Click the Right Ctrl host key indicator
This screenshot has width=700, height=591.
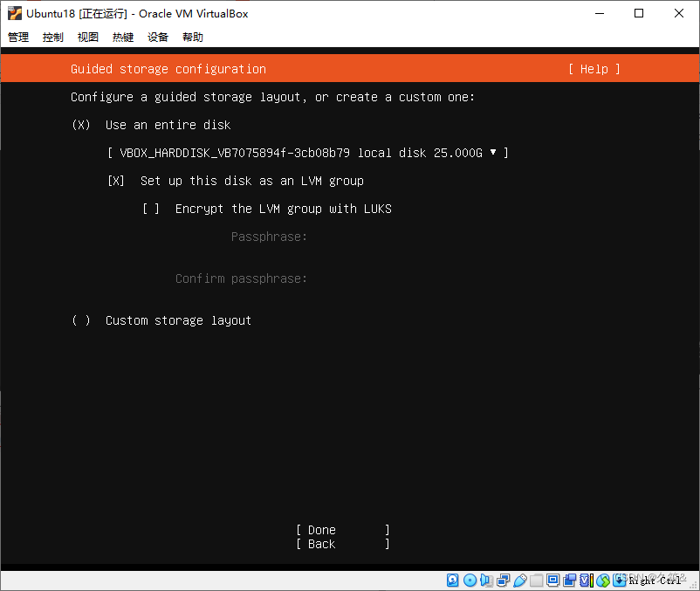655,581
